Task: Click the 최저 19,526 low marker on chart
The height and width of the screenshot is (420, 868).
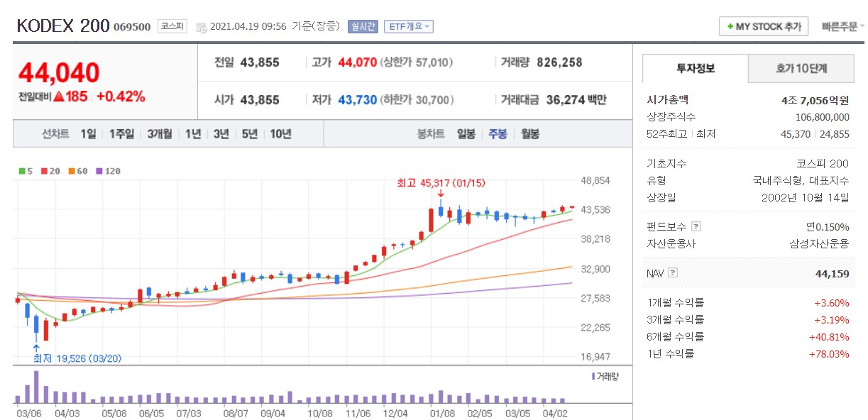Action: [77, 358]
